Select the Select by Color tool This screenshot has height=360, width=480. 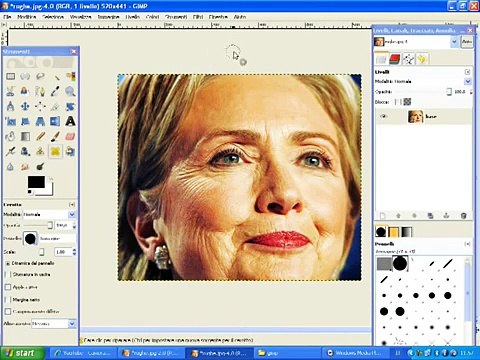[70, 76]
